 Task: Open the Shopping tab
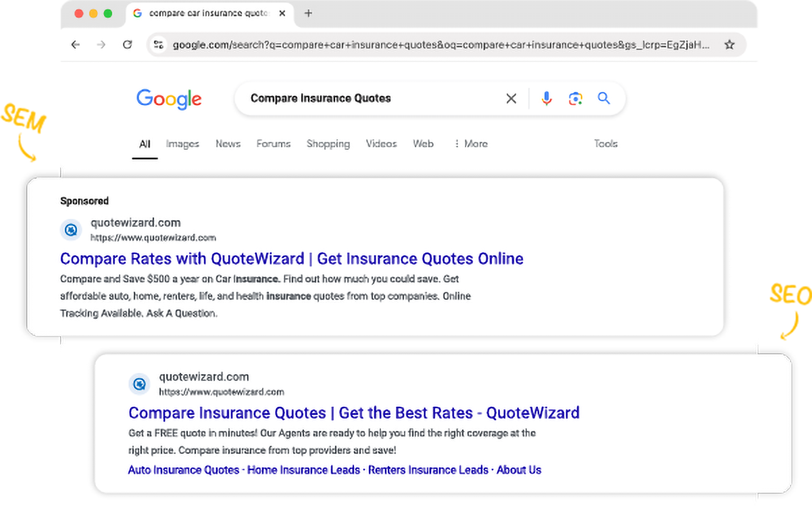(x=328, y=144)
